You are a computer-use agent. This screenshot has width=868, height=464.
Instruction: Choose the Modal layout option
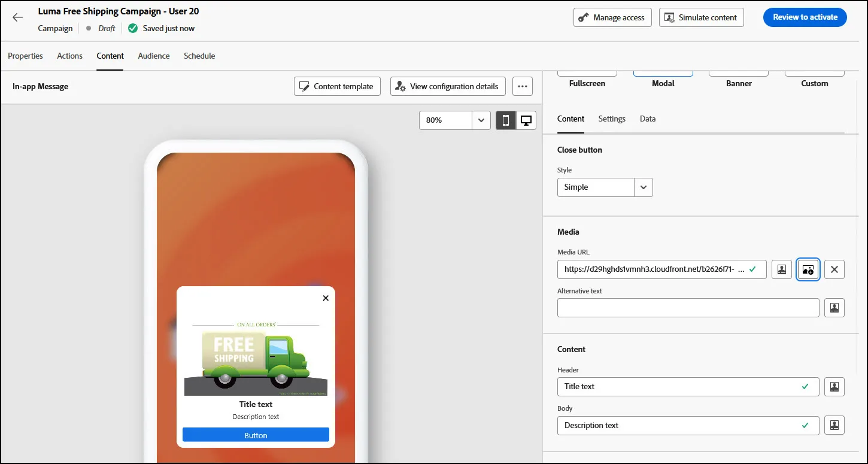click(x=663, y=79)
